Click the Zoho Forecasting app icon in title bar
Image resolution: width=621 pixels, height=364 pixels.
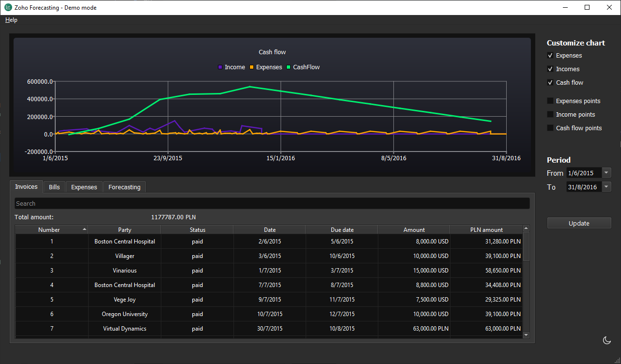tap(8, 8)
